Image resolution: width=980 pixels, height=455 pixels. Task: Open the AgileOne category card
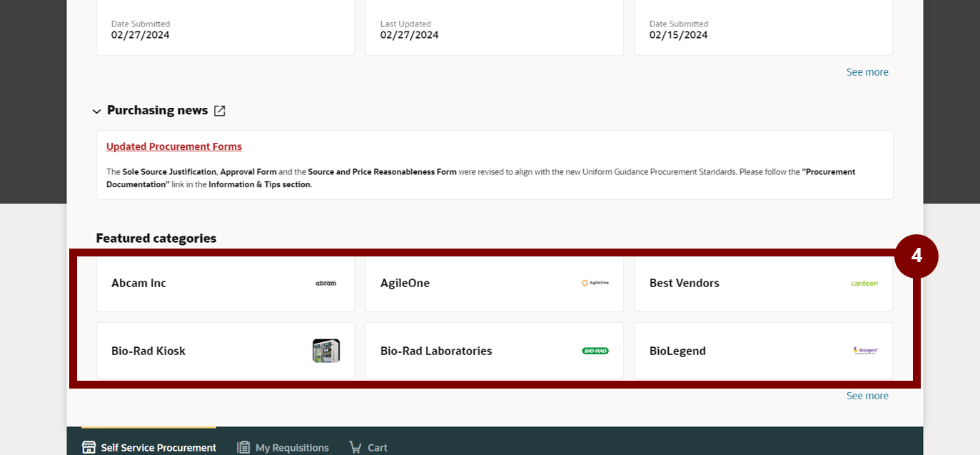[494, 284]
